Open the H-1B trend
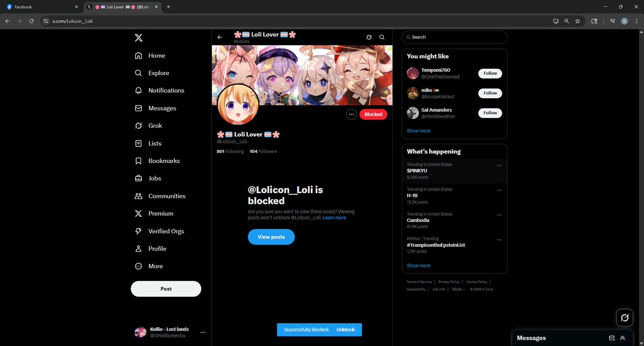Viewport: 644px width, 346px height. click(x=455, y=196)
